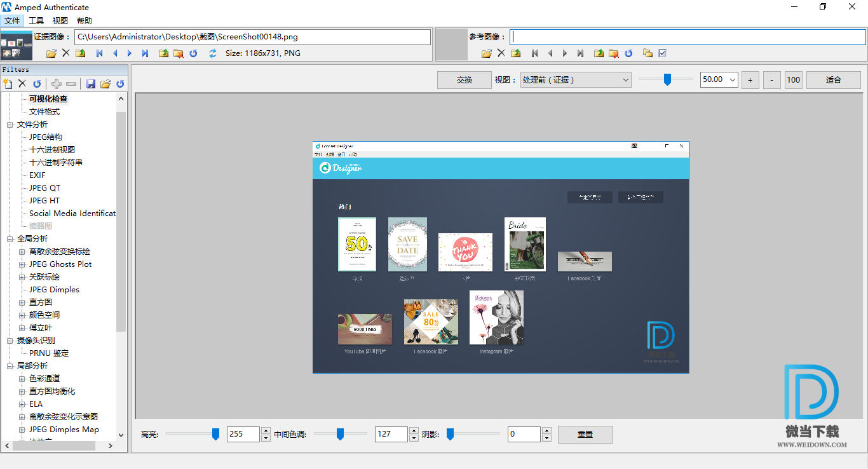Click the minus icon in Filters toolbar

point(71,84)
